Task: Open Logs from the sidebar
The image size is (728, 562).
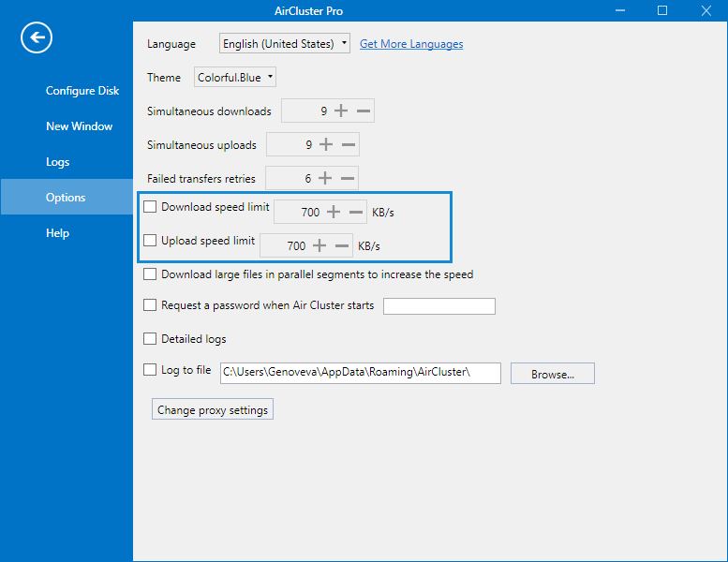Action: coord(57,162)
